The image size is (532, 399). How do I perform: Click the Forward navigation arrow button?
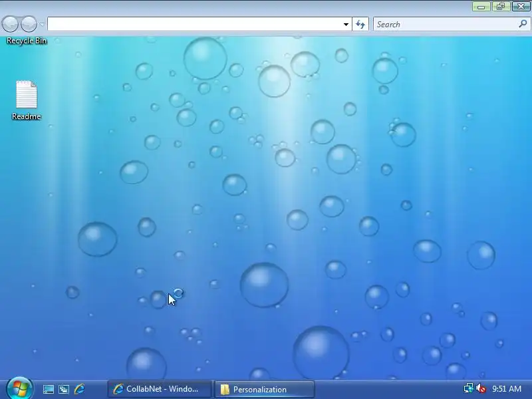pyautogui.click(x=29, y=24)
